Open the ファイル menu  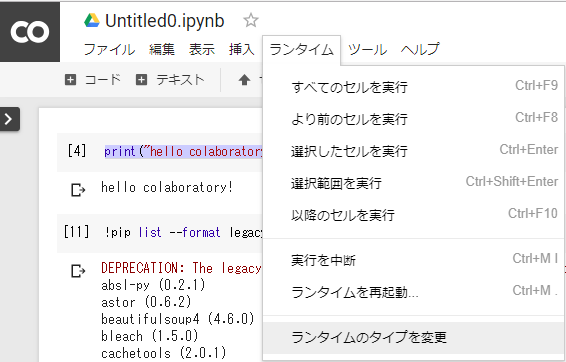(x=109, y=49)
